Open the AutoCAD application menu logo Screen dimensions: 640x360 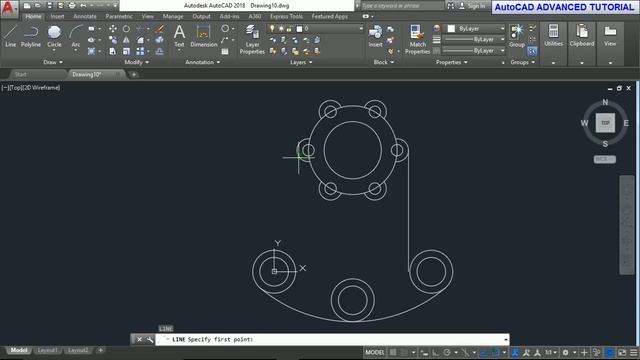pos(8,8)
